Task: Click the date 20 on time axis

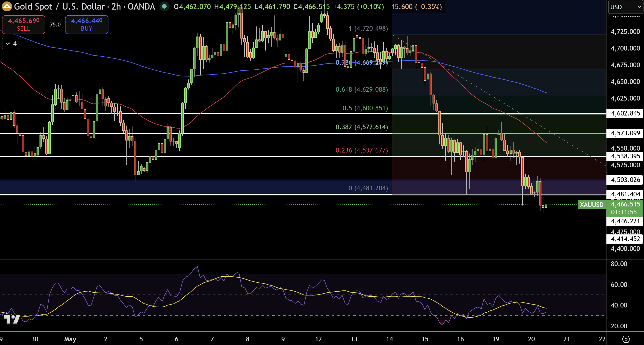Action: coord(531,339)
